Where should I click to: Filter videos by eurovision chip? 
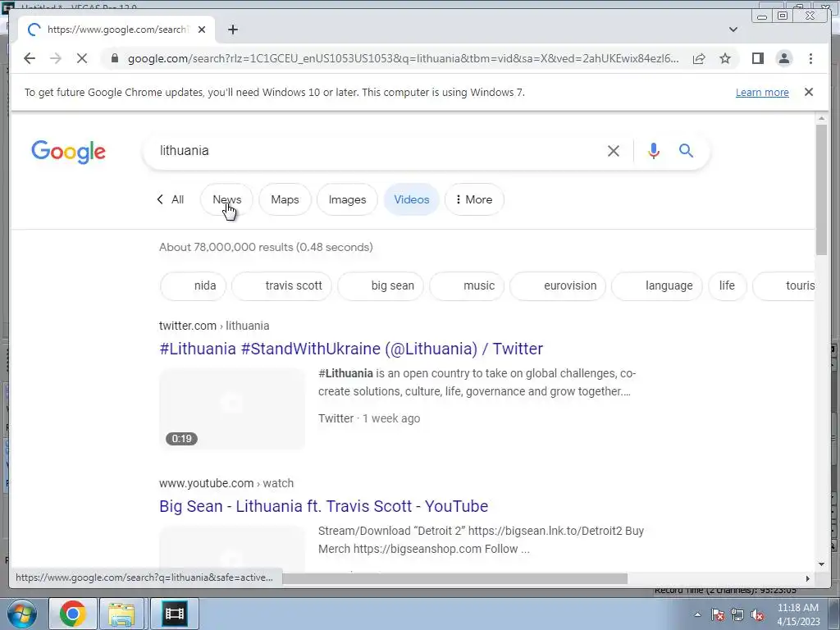pos(558,286)
